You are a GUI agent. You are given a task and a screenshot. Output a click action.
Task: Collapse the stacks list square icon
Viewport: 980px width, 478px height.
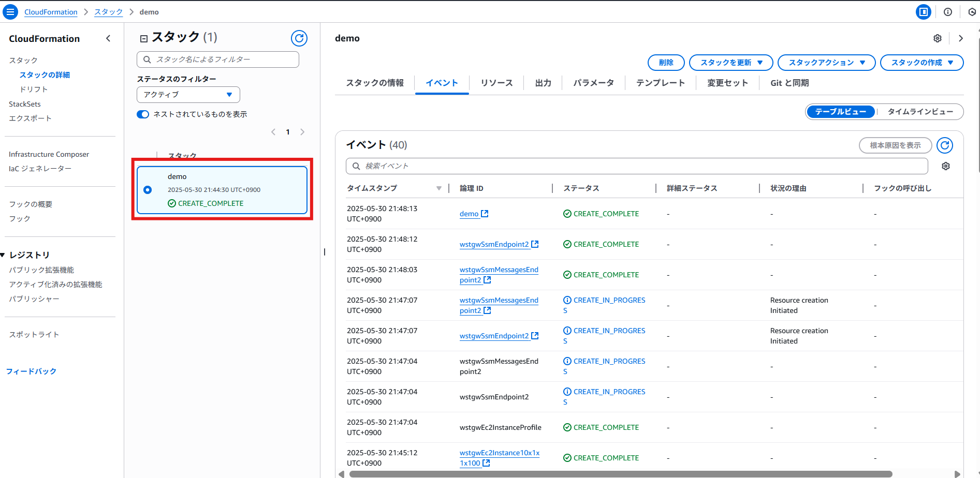(144, 38)
